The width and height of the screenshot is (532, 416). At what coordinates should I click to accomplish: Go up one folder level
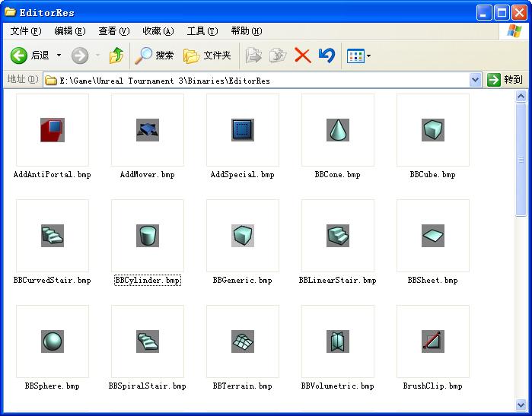[x=116, y=56]
